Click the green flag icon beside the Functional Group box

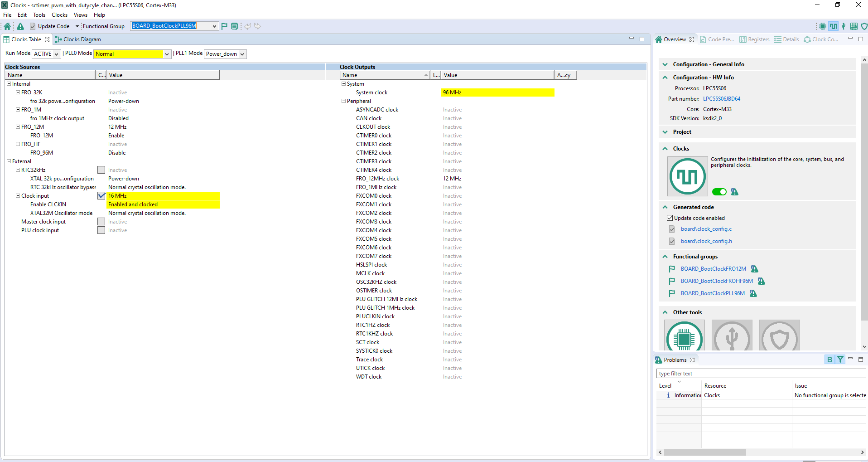(224, 26)
